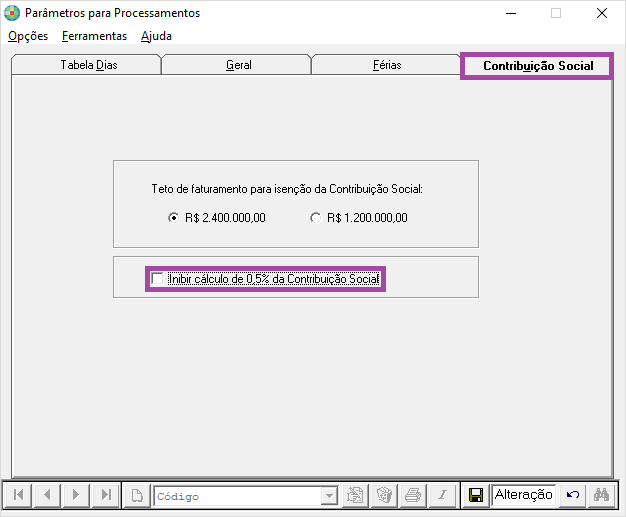Screen dimensions: 626x517
Task: Save with the floppy disk icon
Action: [x=475, y=495]
